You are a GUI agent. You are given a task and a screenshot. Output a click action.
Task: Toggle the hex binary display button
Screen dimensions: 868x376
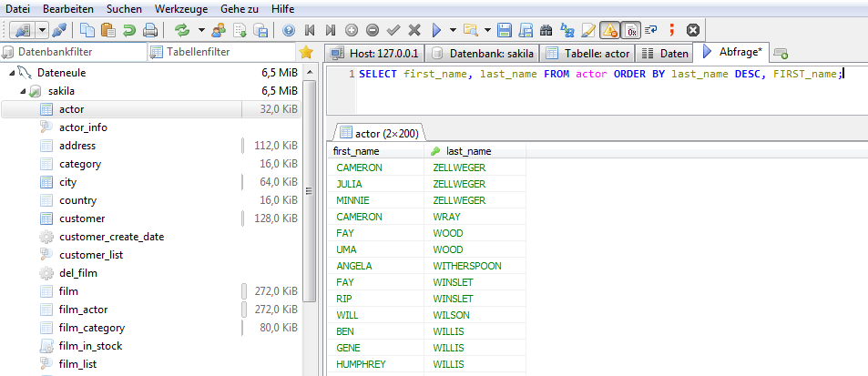click(630, 30)
